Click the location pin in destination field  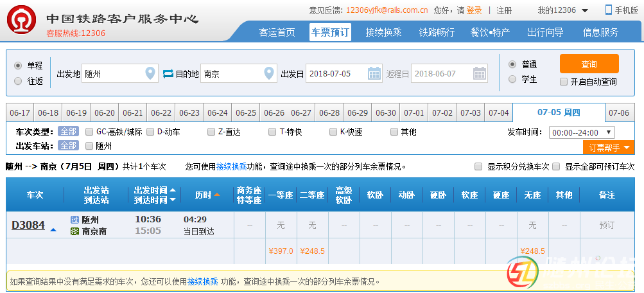pyautogui.click(x=270, y=74)
